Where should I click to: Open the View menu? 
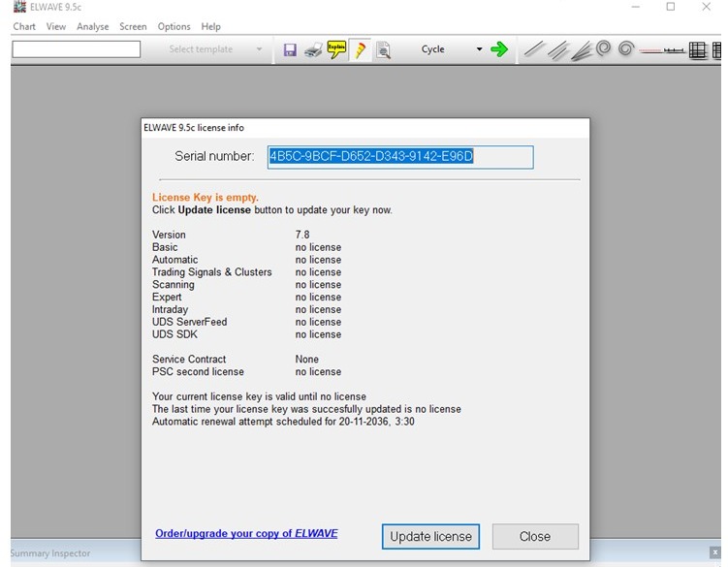click(x=55, y=26)
